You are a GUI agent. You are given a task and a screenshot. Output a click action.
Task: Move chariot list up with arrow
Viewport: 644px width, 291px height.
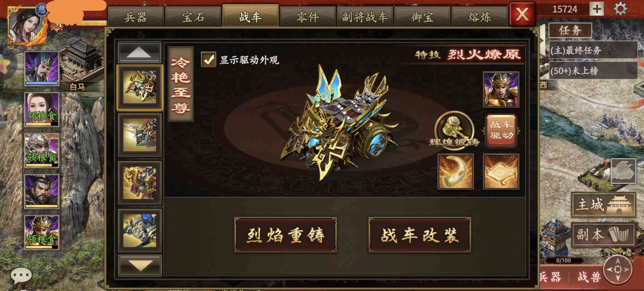coord(139,52)
